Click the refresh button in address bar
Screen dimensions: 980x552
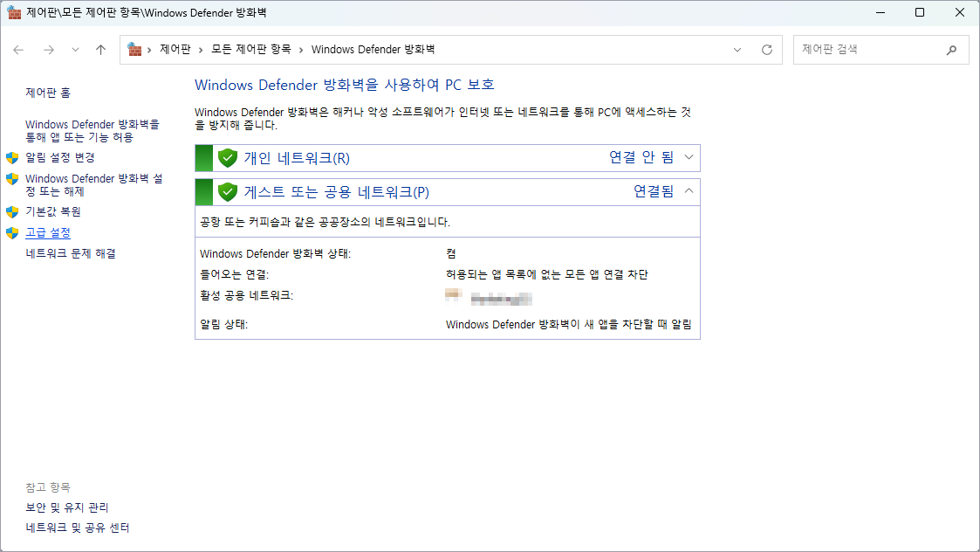(767, 50)
